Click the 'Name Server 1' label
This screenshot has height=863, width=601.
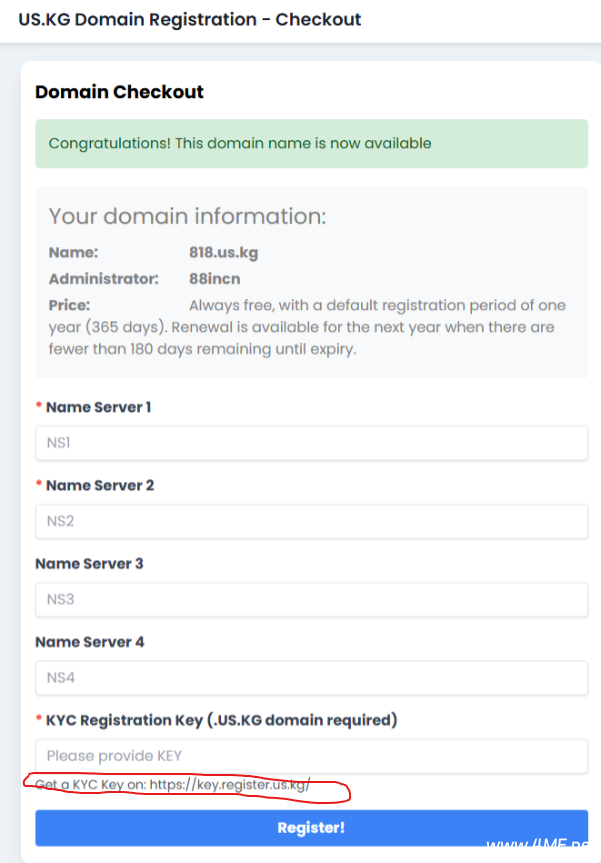pos(98,407)
